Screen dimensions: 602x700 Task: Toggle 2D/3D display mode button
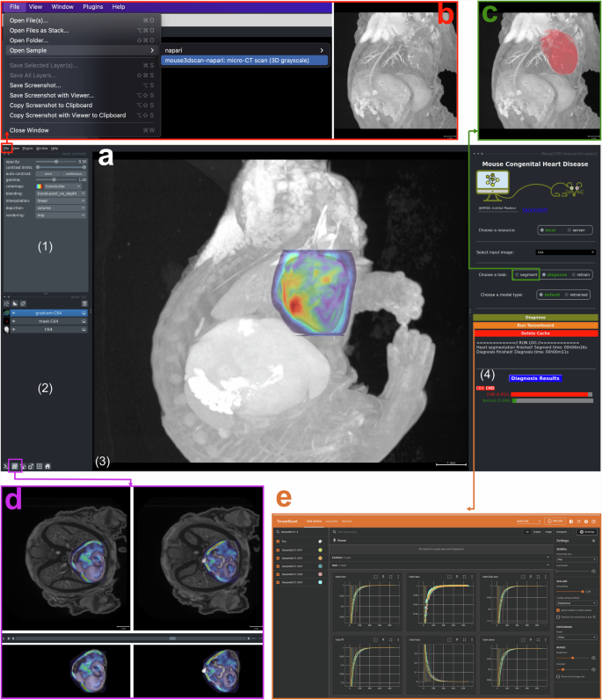[x=15, y=466]
